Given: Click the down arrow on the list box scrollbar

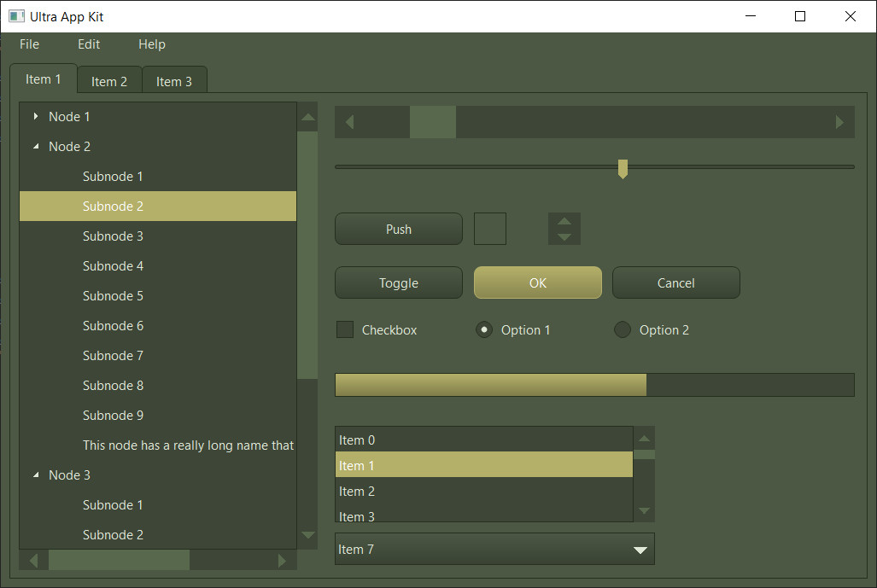Looking at the screenshot, I should click(644, 512).
